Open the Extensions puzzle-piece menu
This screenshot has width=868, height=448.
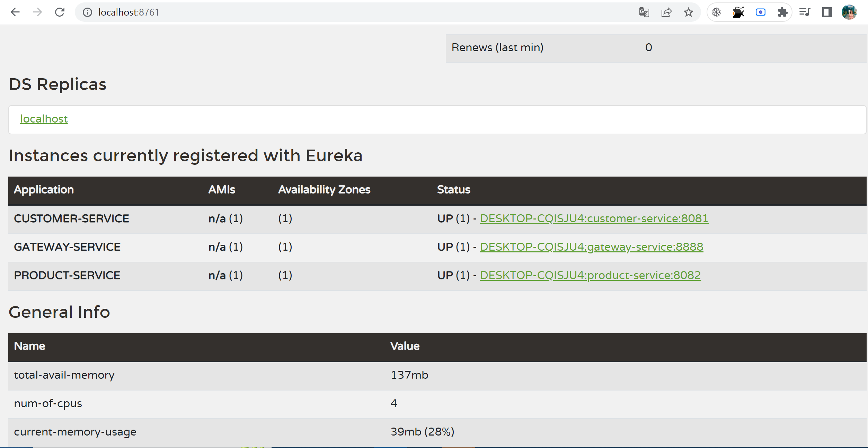pyautogui.click(x=782, y=12)
